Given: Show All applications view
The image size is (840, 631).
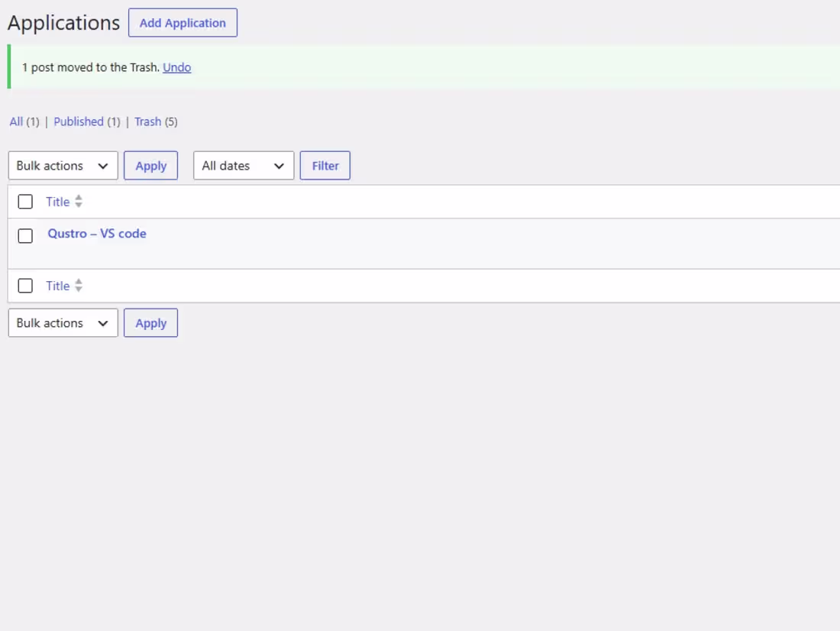Looking at the screenshot, I should (x=16, y=121).
